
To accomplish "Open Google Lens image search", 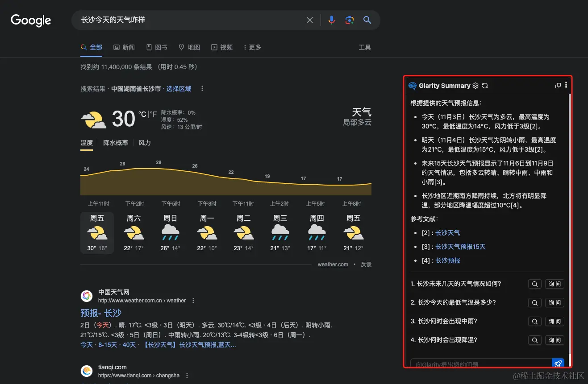I will [349, 20].
